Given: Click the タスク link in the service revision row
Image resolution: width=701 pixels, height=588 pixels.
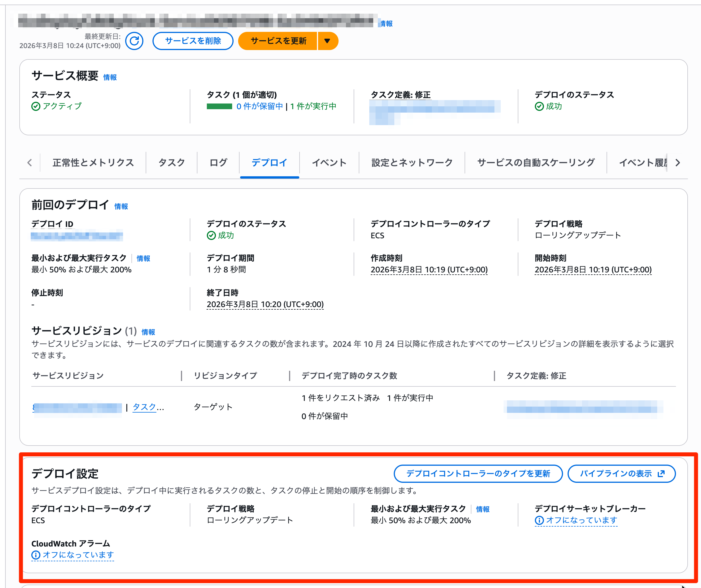Looking at the screenshot, I should click(144, 407).
